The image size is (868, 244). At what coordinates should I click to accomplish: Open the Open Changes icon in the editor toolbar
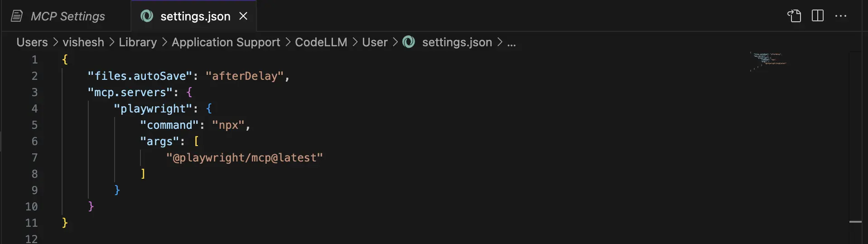point(794,16)
